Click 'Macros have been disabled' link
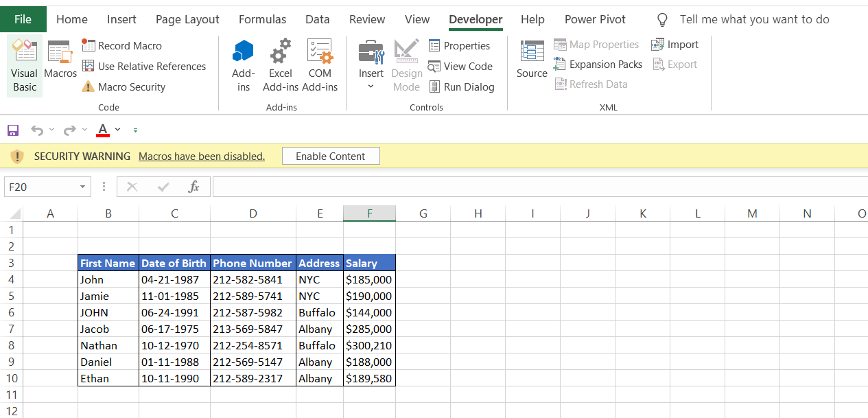 point(201,156)
